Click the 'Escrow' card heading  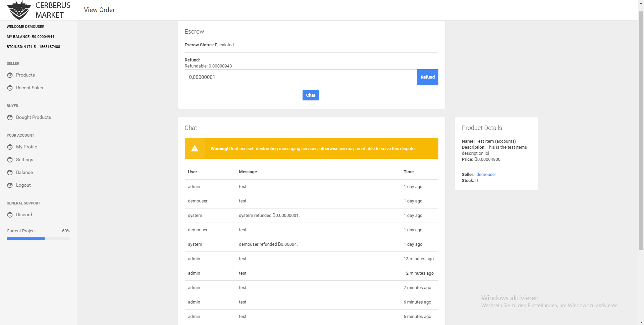point(194,32)
